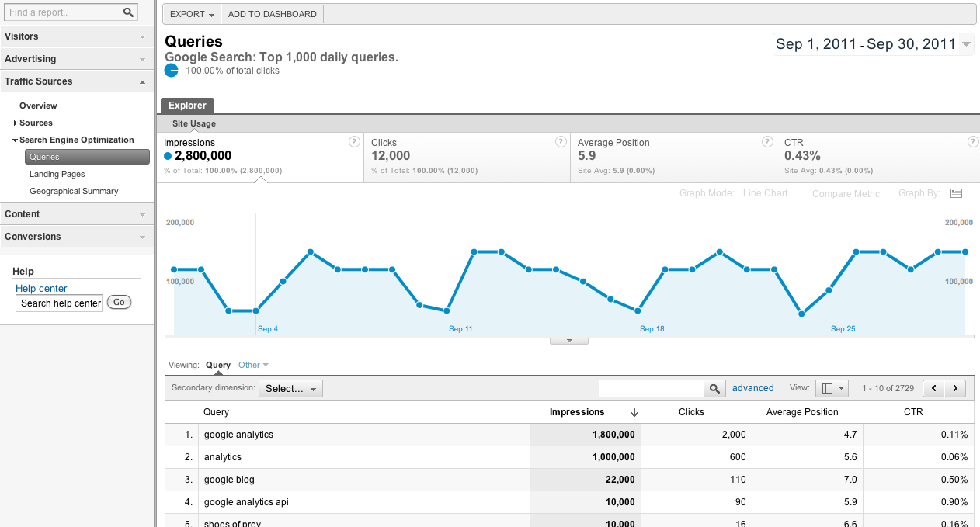Sort by Clicks column header
The height and width of the screenshot is (527, 980).
(x=691, y=412)
